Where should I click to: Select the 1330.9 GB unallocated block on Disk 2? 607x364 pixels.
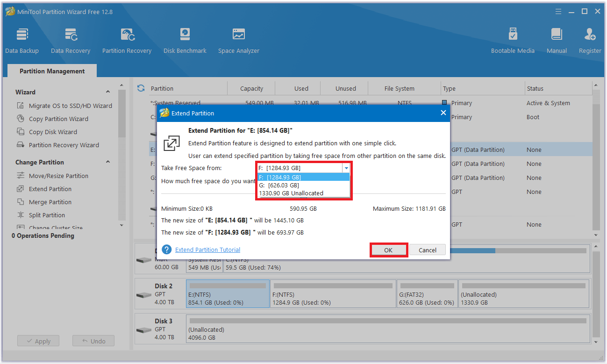click(524, 294)
